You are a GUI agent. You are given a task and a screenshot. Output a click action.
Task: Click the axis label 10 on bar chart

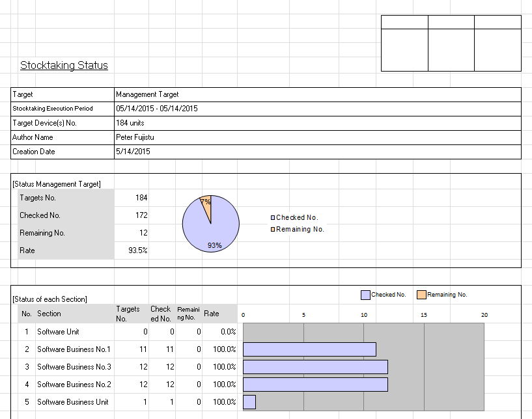[x=364, y=315]
